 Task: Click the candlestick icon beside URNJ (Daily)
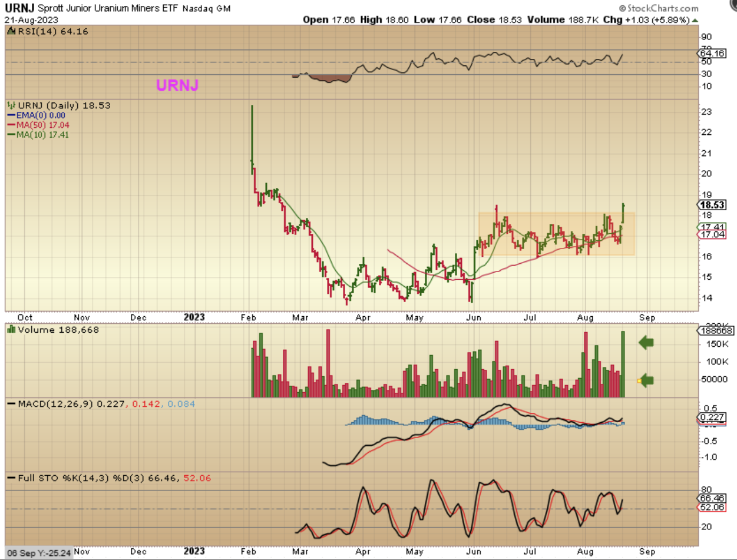tap(11, 105)
